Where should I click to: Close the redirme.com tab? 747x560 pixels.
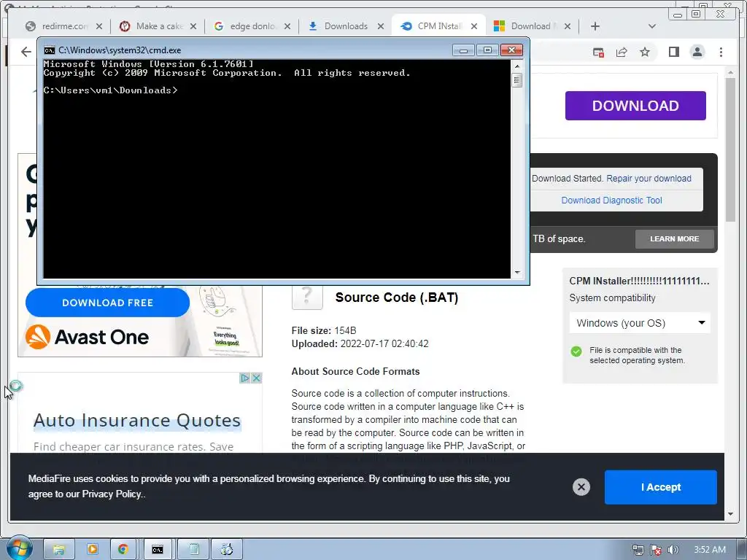pyautogui.click(x=99, y=26)
